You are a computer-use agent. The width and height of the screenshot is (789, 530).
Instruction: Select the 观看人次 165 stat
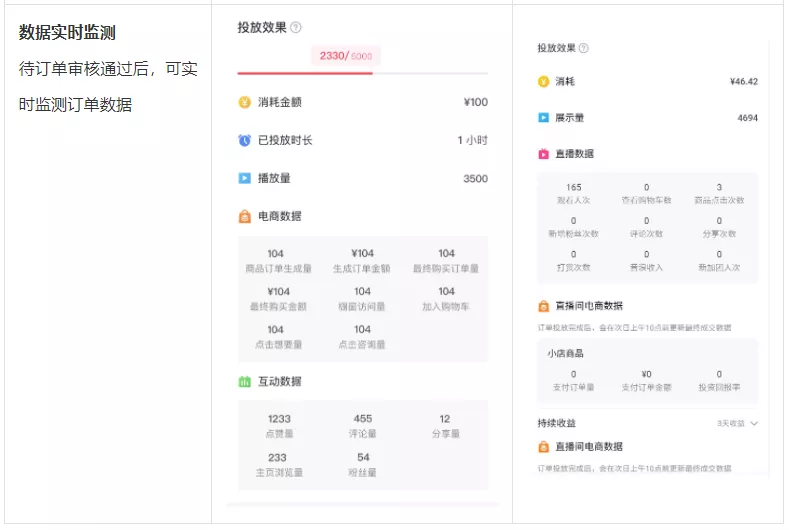[573, 193]
